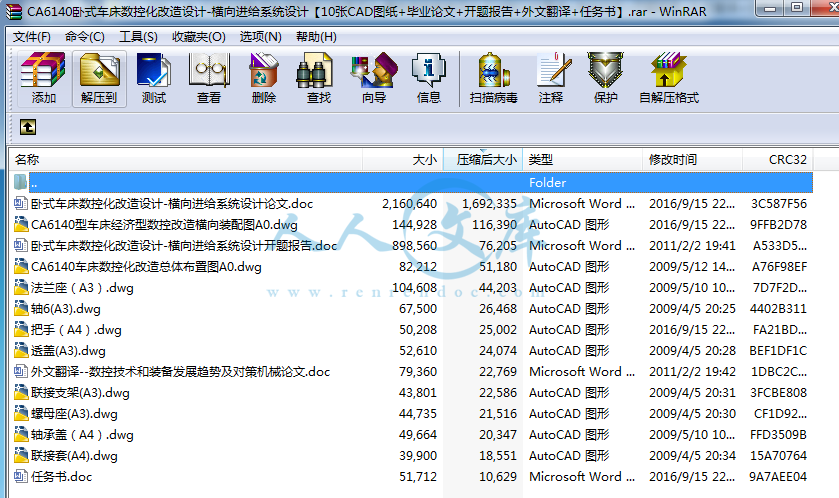This screenshot has height=498, width=839.
Task: Sort by the 名称 column header
Action: point(186,159)
